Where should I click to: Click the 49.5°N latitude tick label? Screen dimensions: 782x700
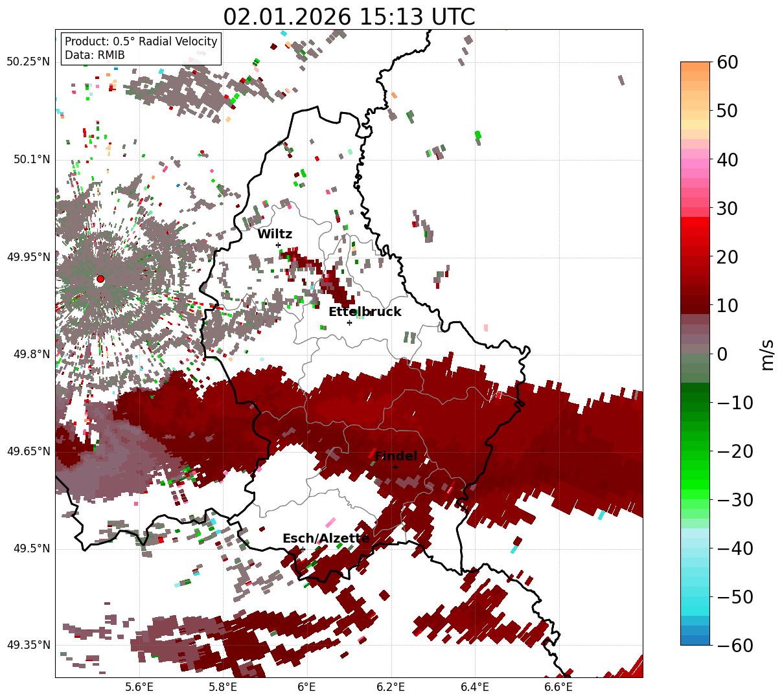(x=31, y=548)
